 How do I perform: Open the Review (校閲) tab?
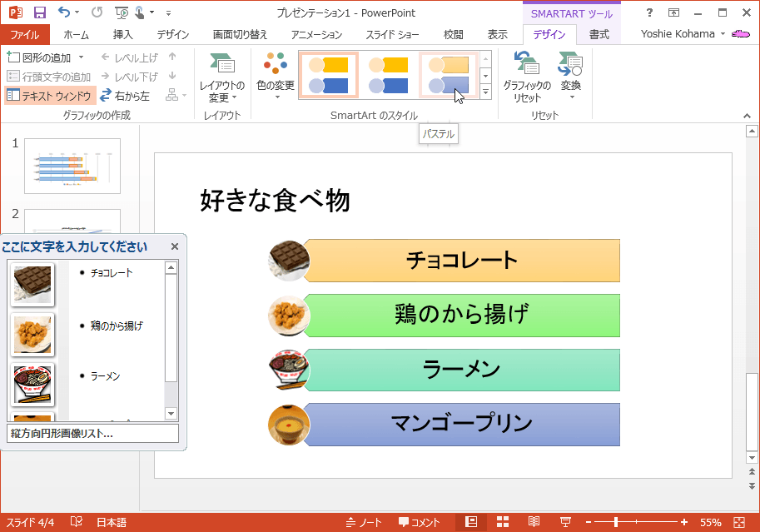453,34
